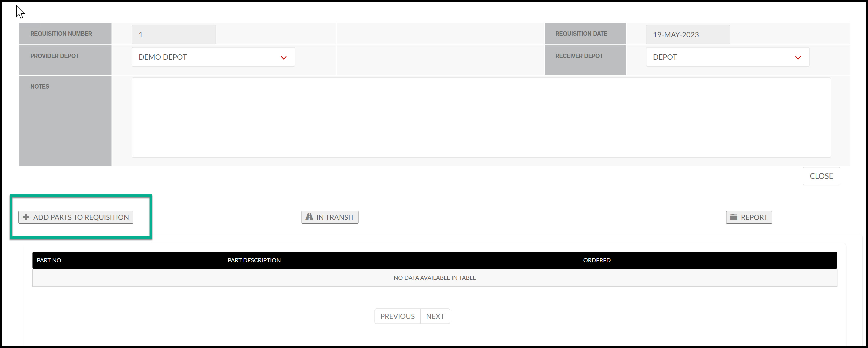Click the Requisition Date label
The image size is (868, 348).
[581, 34]
